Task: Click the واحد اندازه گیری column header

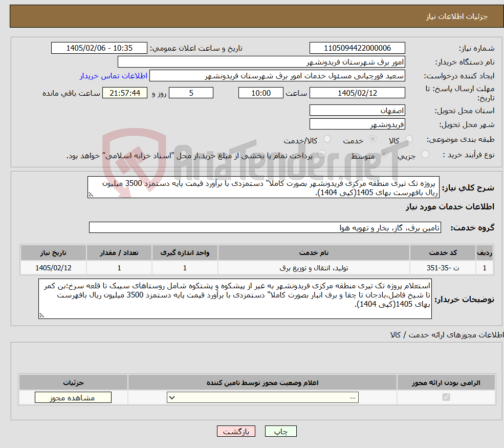Action: point(185,253)
